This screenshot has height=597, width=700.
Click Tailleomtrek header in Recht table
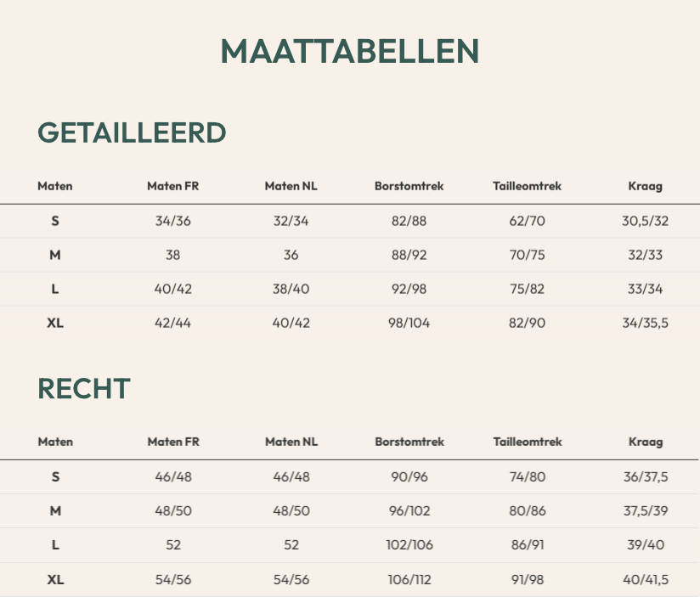pyautogui.click(x=528, y=442)
